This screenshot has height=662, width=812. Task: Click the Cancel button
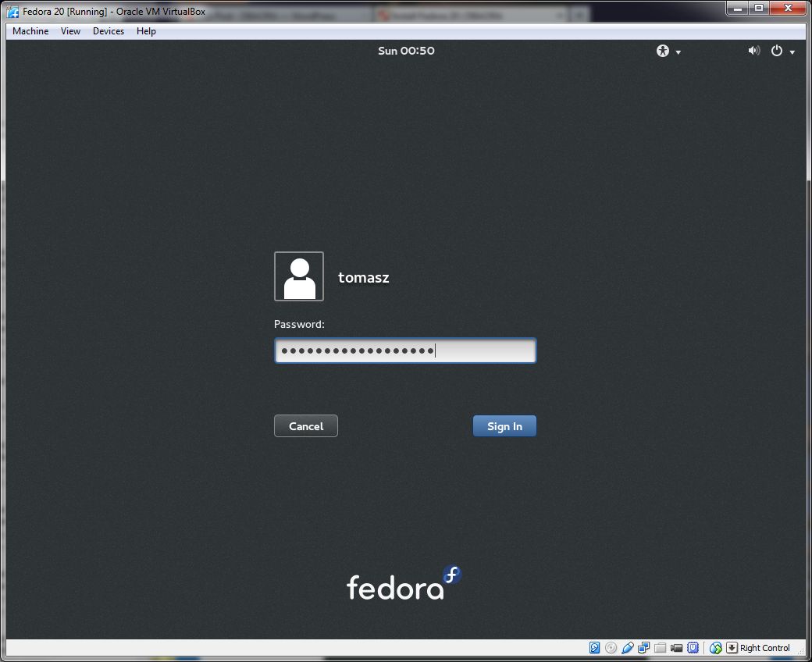pyautogui.click(x=305, y=426)
